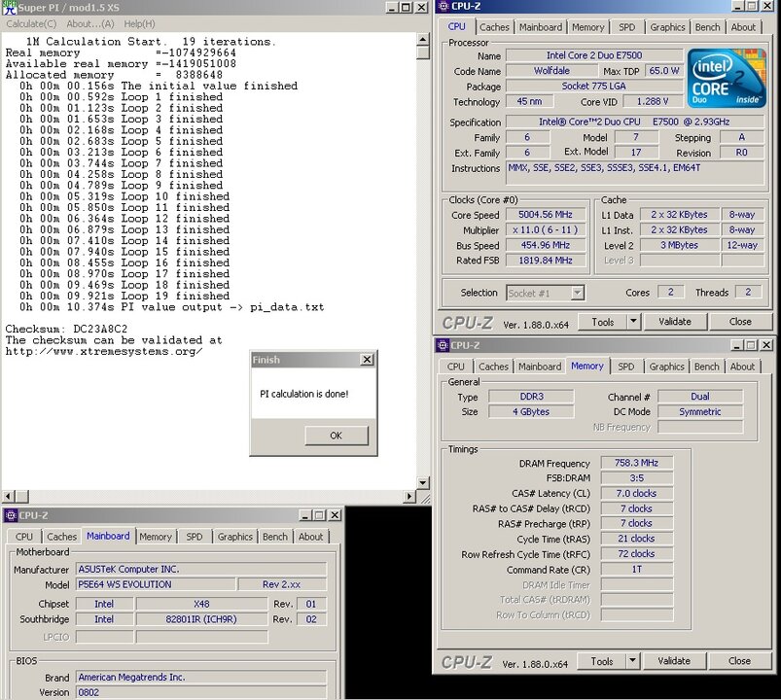Click the http://www.xtremesystems.org/ text in Super PI
The image size is (781, 700).
(104, 352)
